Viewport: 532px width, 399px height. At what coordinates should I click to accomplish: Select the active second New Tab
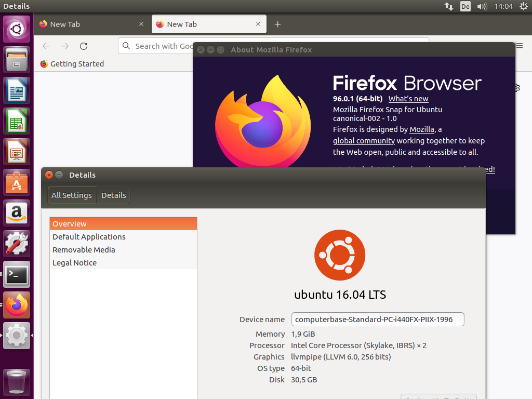(x=209, y=24)
